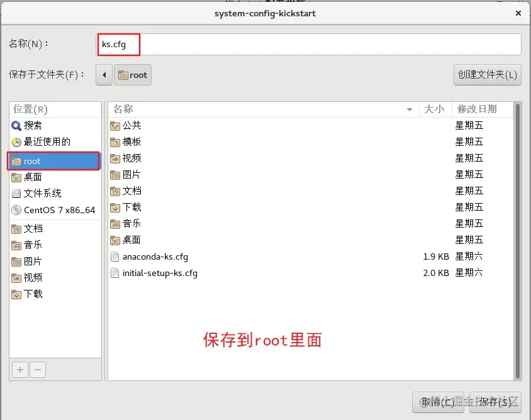Open 搜索 in the places sidebar

[55, 126]
